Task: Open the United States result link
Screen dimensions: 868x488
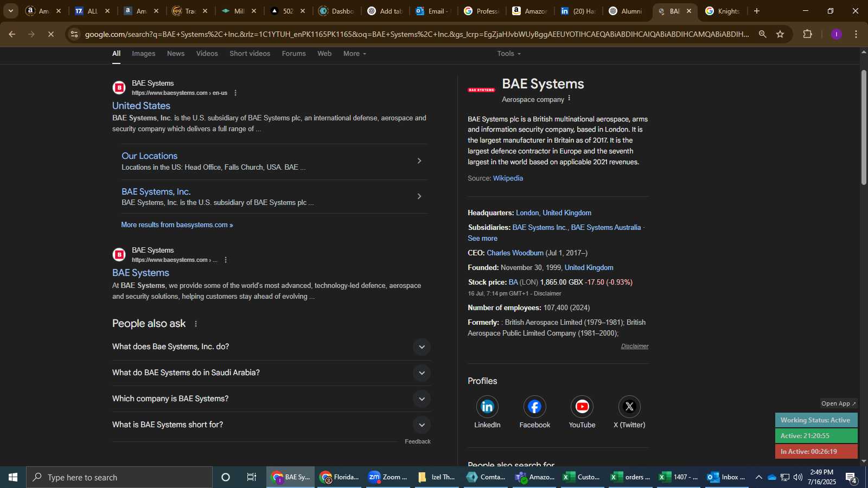Action: click(x=141, y=106)
